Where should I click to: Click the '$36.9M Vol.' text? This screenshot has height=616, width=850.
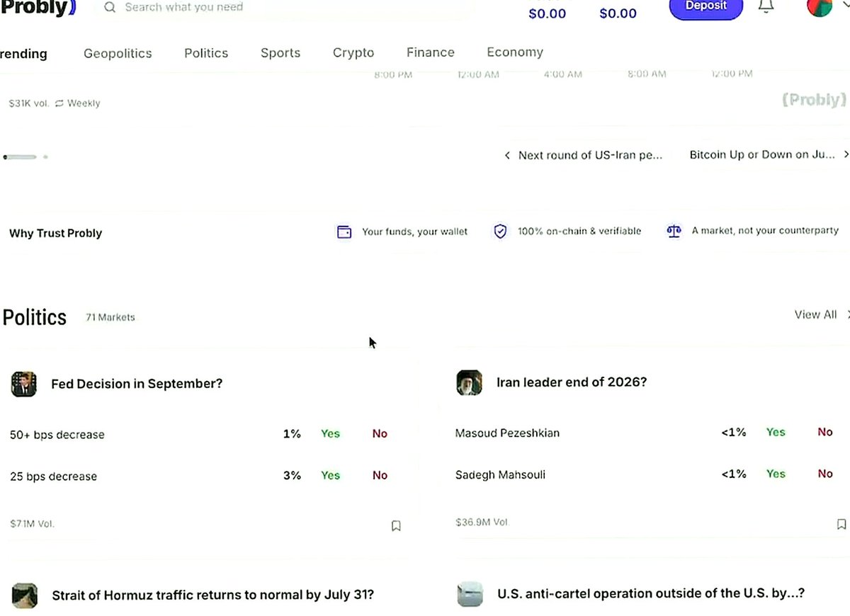[482, 523]
